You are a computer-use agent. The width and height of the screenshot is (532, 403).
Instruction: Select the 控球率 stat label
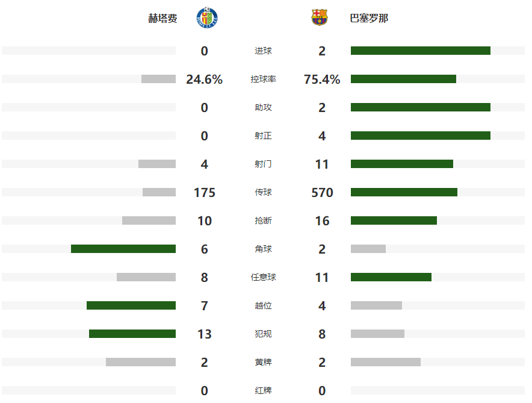[x=263, y=79]
